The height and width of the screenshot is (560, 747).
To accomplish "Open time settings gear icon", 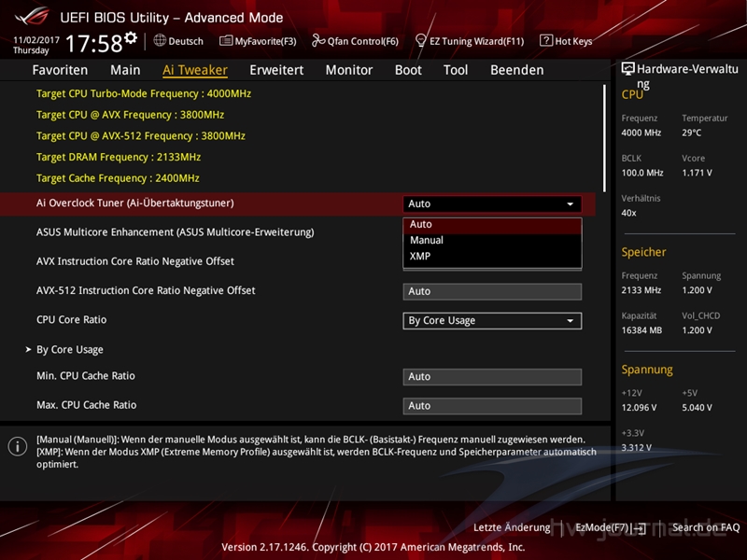I will tap(131, 37).
